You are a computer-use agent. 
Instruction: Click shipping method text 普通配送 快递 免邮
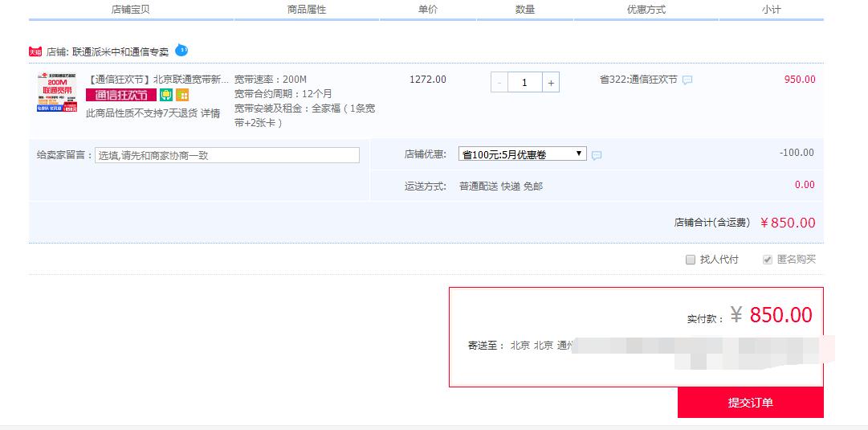[x=501, y=186]
